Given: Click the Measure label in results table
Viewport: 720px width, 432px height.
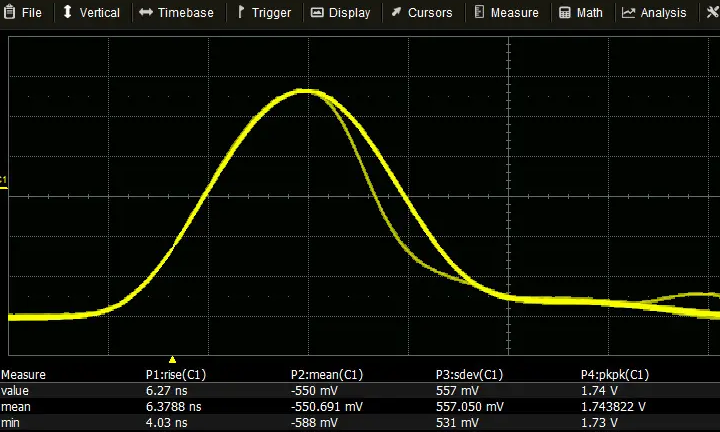Looking at the screenshot, I should click(24, 375).
